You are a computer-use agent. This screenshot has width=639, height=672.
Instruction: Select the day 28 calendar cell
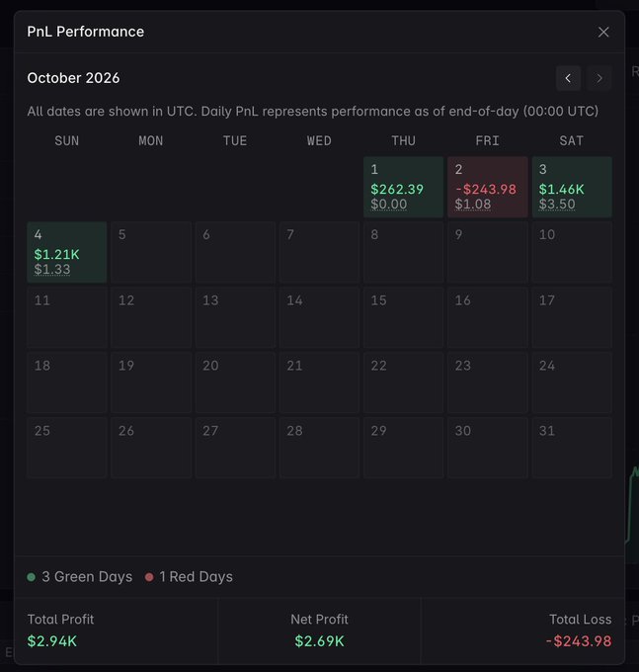[x=319, y=448]
